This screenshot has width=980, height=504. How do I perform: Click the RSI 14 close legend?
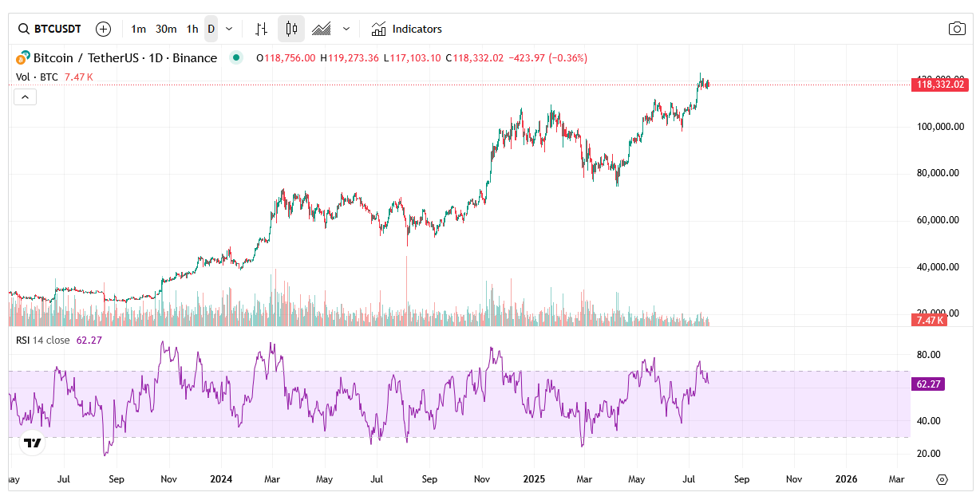[43, 340]
